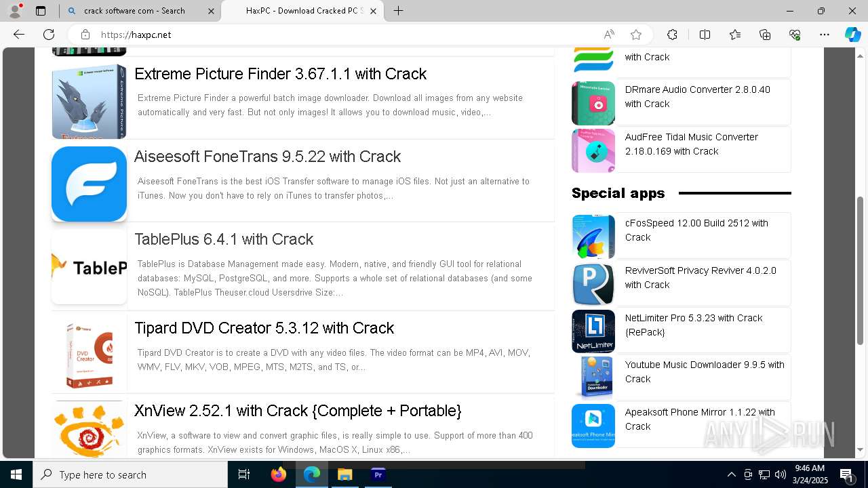Open the Favorites list icon
The width and height of the screenshot is (868, 488).
click(735, 35)
